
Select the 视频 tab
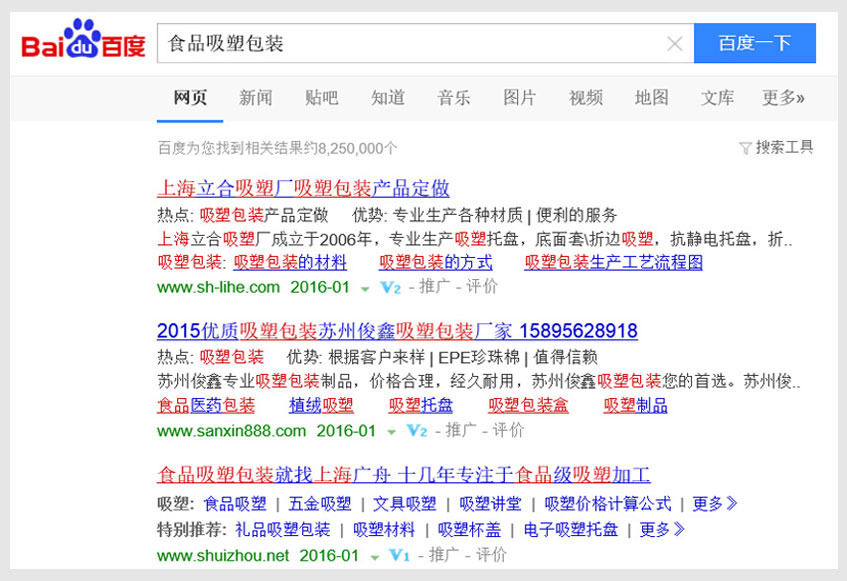(585, 98)
